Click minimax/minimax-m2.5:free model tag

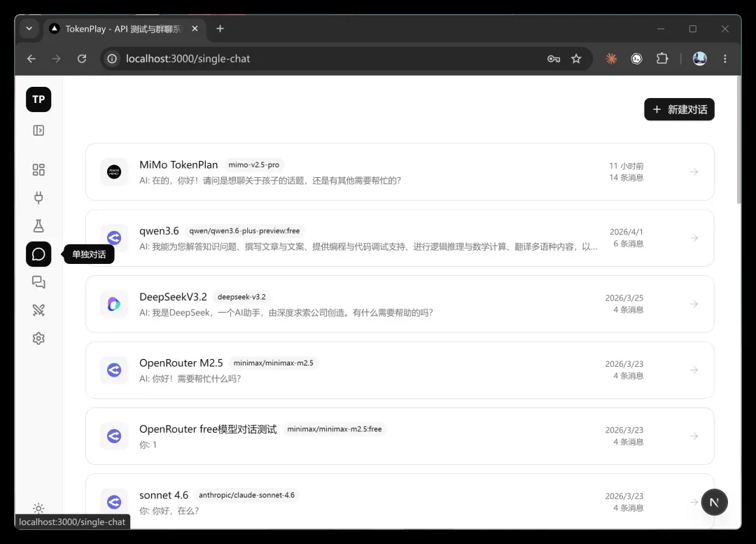coord(335,429)
